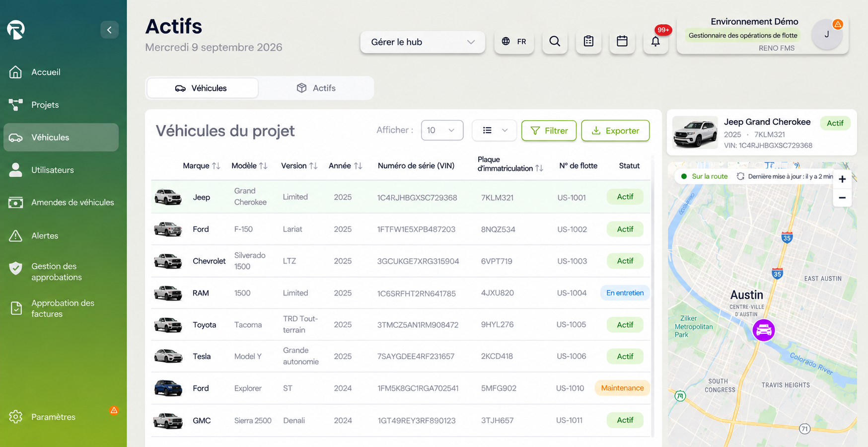
Task: Click fleet number US-1011
Action: [569, 420]
